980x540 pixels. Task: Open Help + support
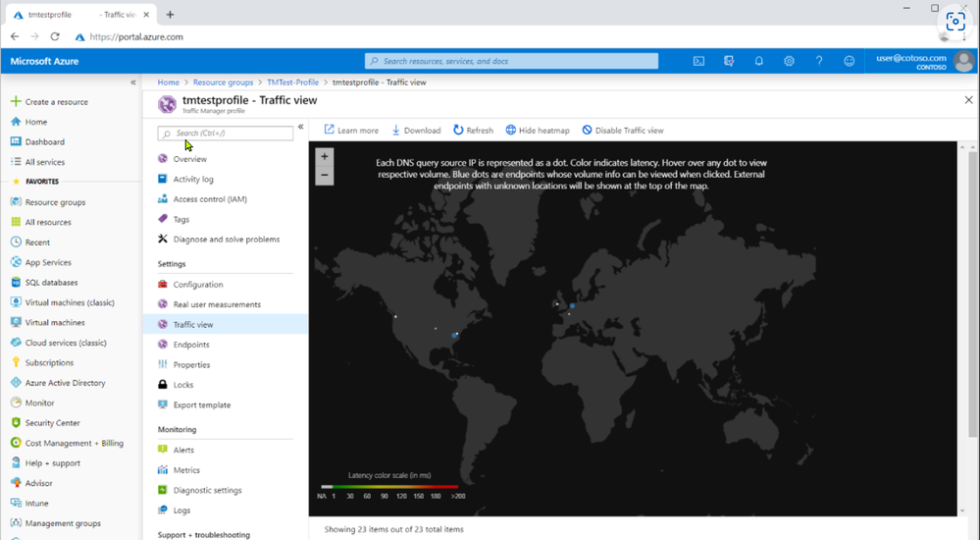tap(46, 463)
